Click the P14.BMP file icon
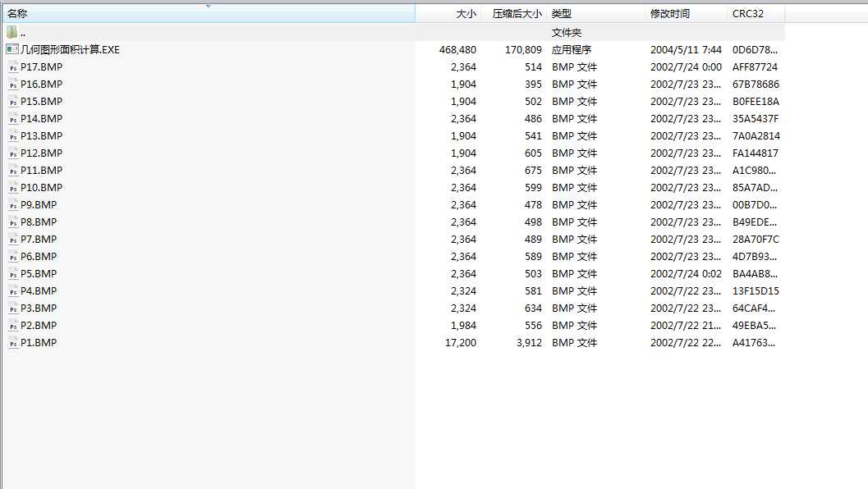Image resolution: width=868 pixels, height=489 pixels. (x=13, y=118)
